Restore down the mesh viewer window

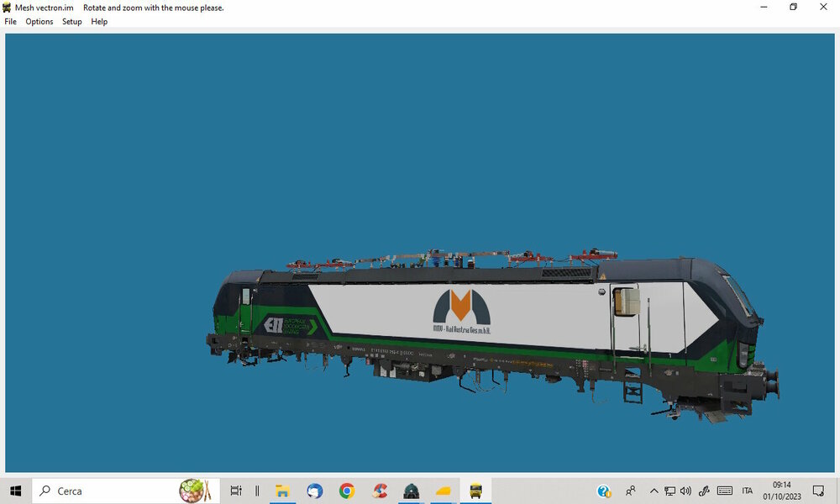(794, 7)
